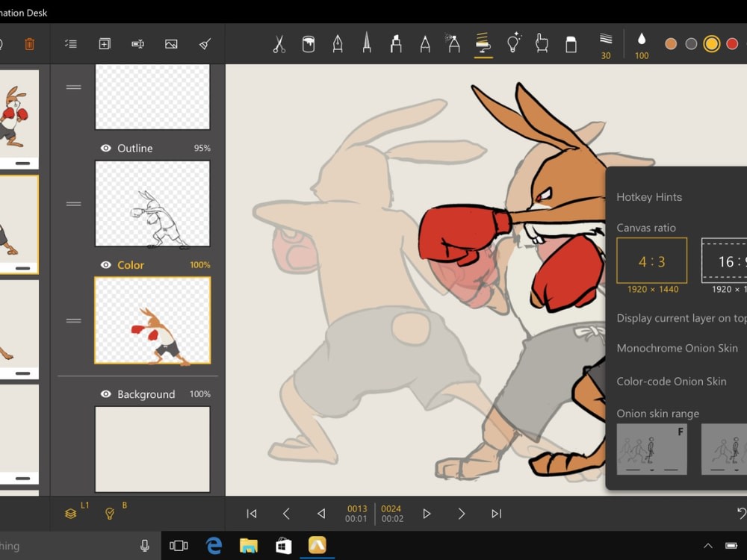
Task: Click the import image icon
Action: 171,44
